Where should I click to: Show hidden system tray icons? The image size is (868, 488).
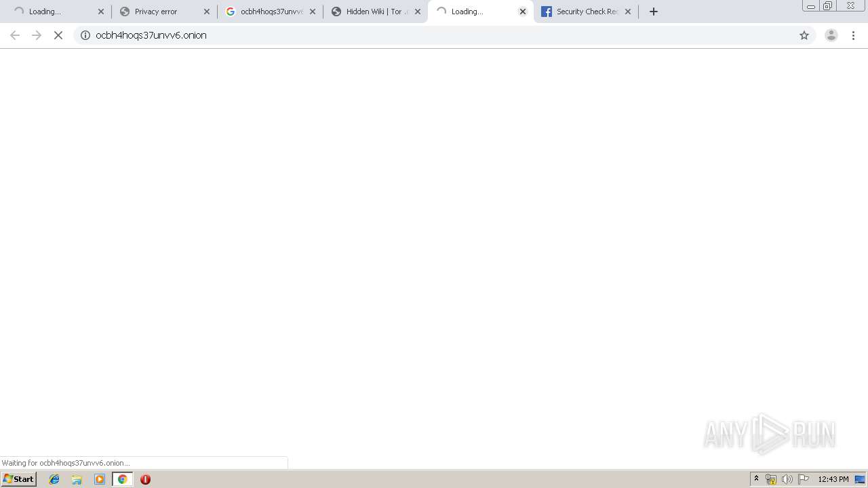[757, 479]
